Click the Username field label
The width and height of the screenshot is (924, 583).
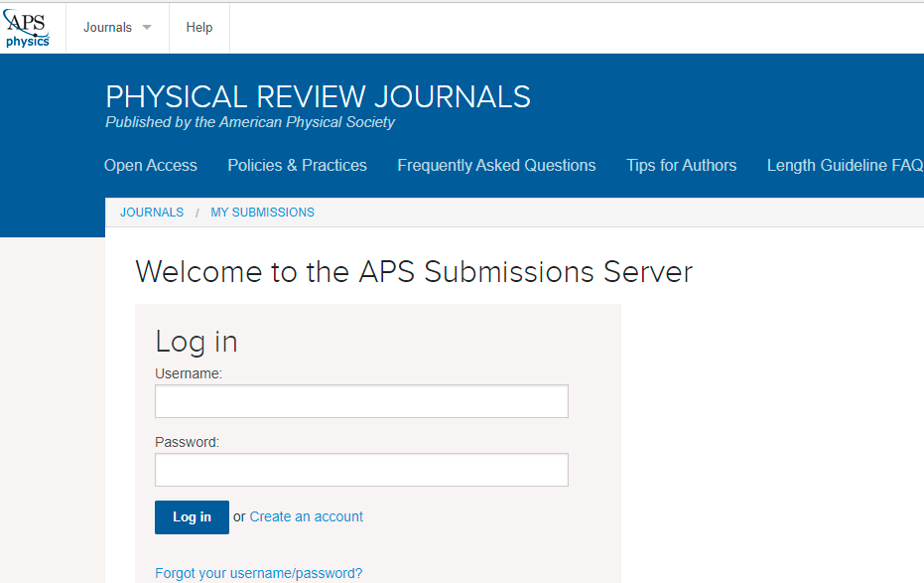coord(189,373)
